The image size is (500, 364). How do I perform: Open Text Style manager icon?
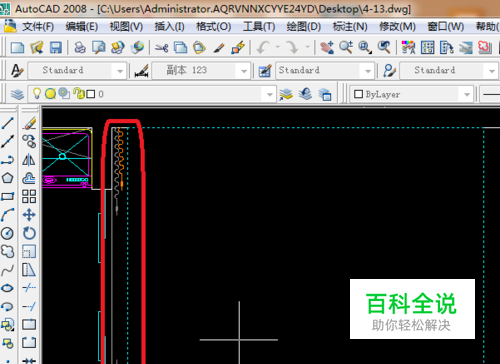(17, 71)
